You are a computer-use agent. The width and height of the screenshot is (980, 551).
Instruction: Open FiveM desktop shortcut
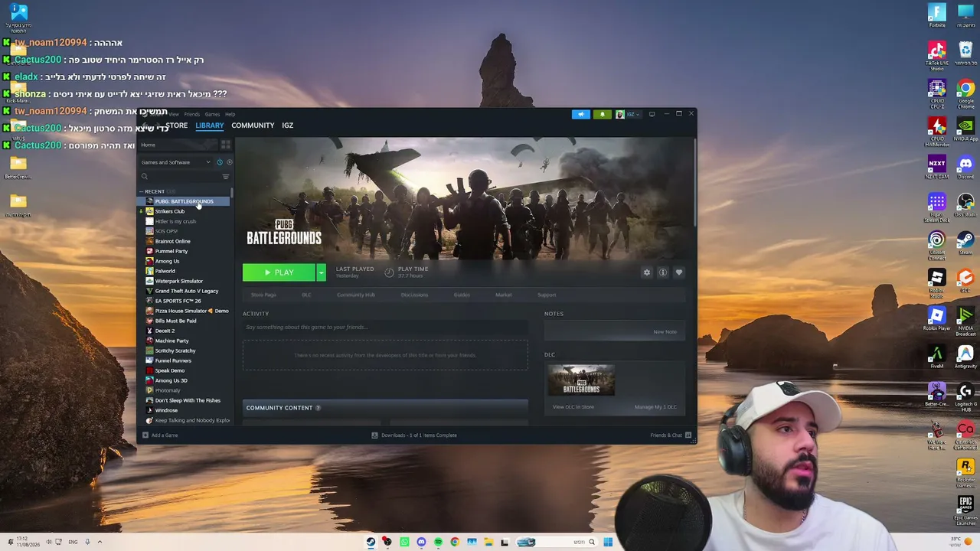[937, 357]
